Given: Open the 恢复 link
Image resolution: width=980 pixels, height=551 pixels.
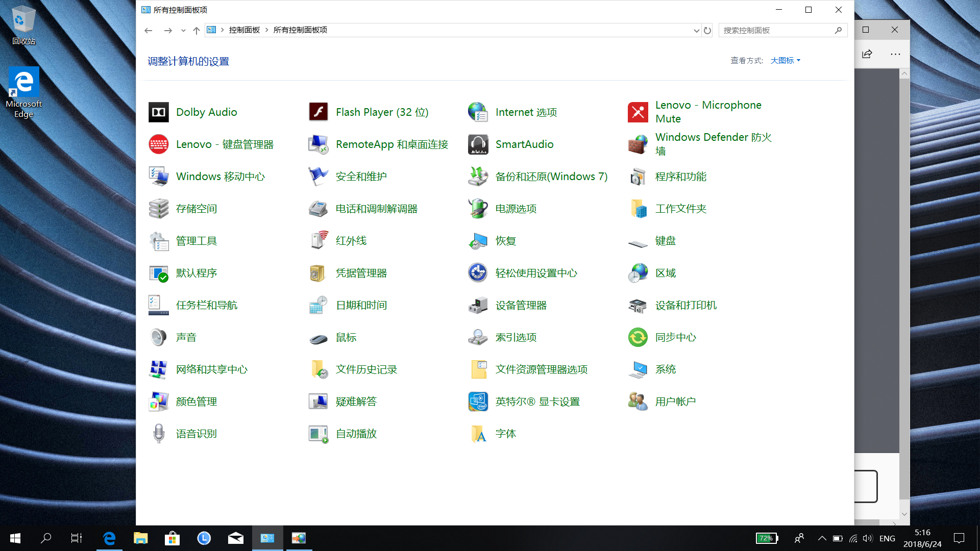Looking at the screenshot, I should click(506, 241).
